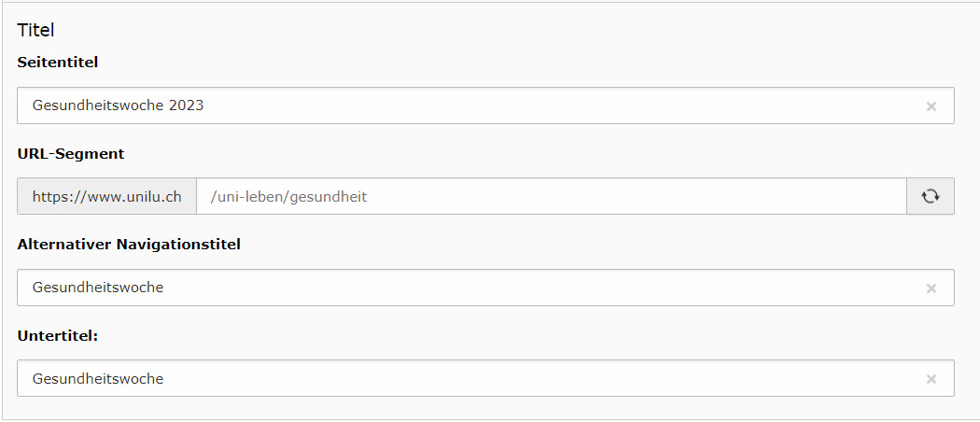Click the Titel section heading
Screen dimensions: 980x422
pyautogui.click(x=35, y=29)
